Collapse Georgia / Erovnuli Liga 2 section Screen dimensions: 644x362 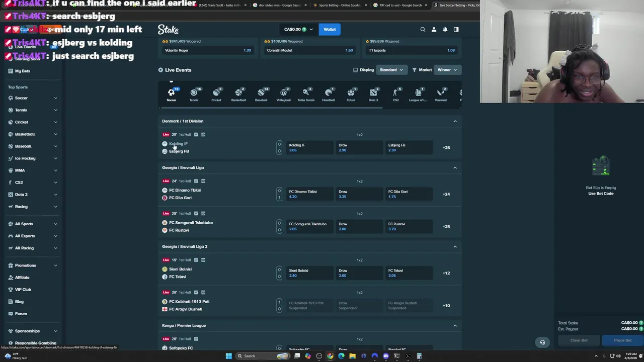point(455,246)
